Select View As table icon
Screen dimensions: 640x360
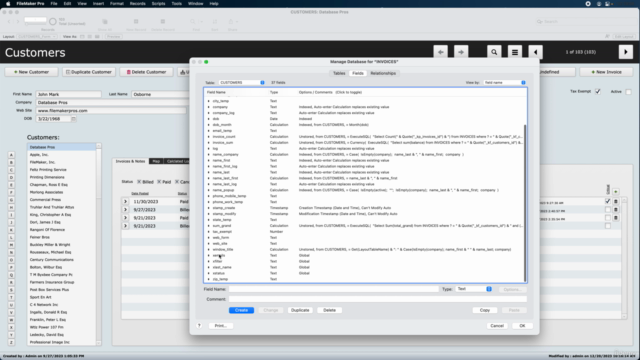[x=97, y=37]
